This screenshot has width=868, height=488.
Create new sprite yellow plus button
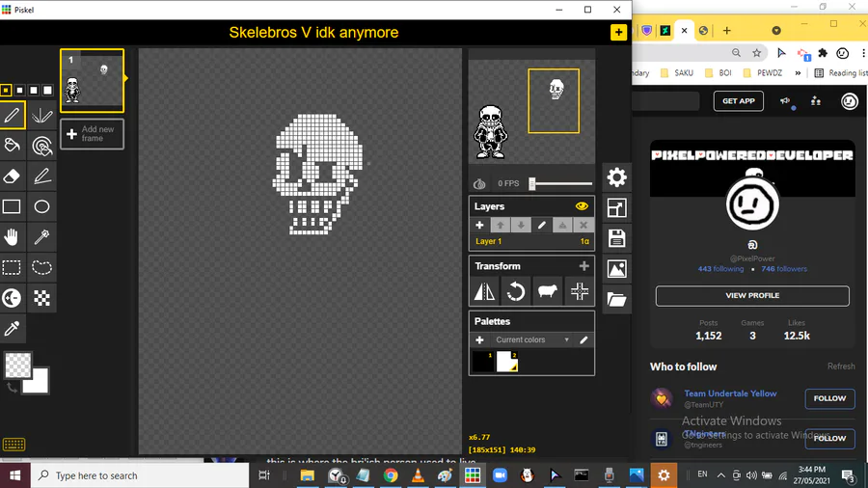[x=618, y=32]
